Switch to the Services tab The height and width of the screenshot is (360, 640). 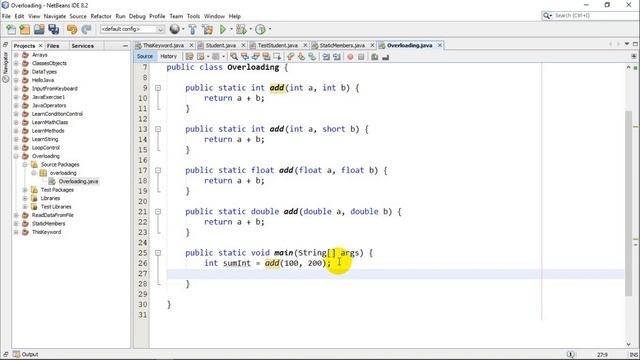click(82, 46)
